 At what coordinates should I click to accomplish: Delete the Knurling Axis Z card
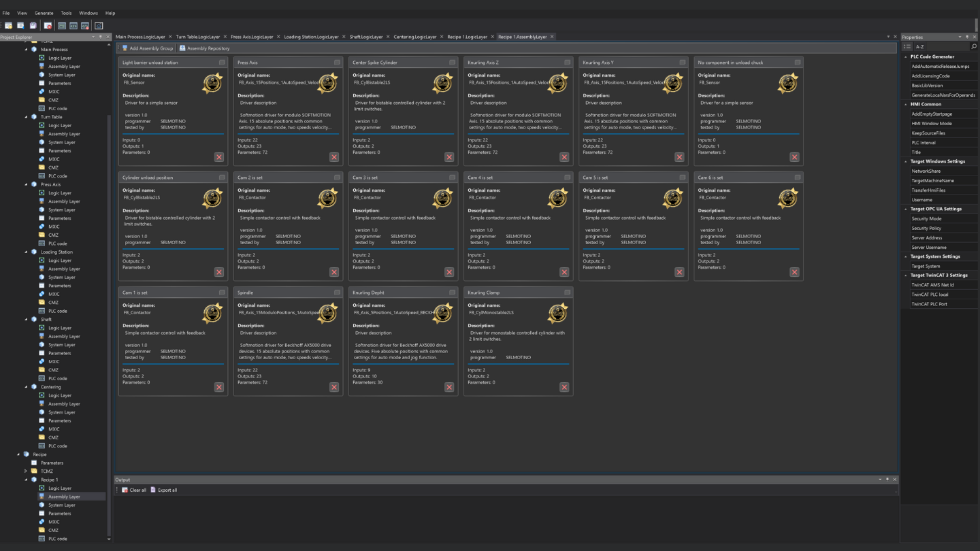coord(564,157)
